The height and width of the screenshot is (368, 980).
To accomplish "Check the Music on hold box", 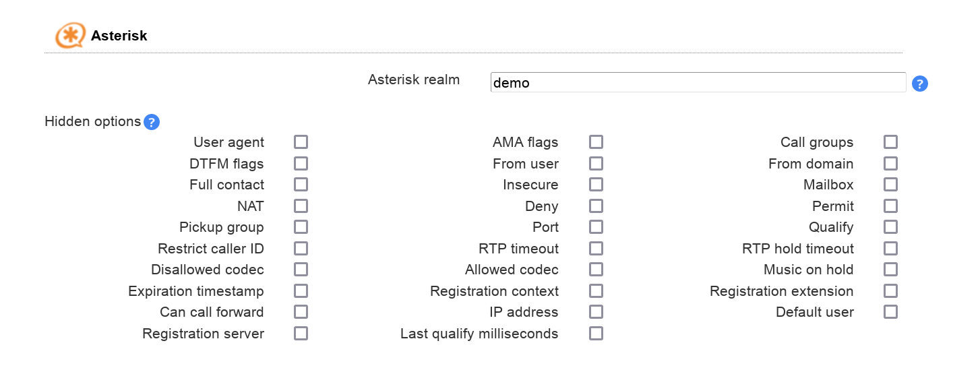I will coord(890,270).
